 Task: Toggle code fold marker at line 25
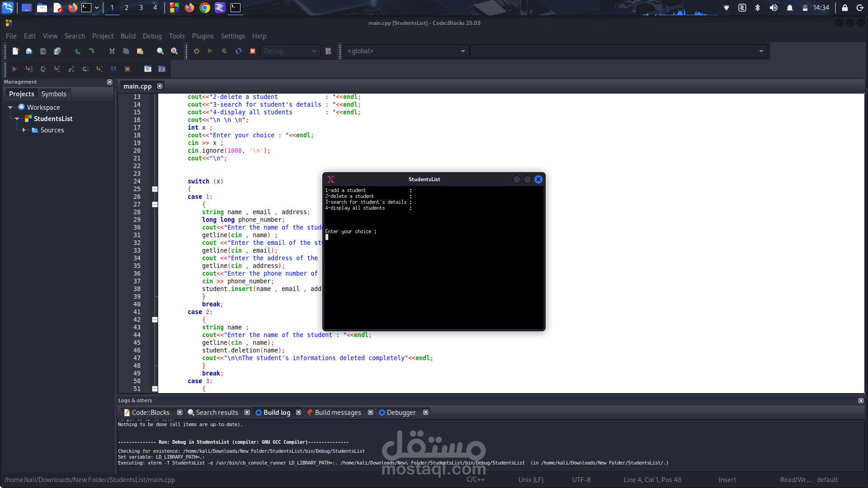click(155, 189)
